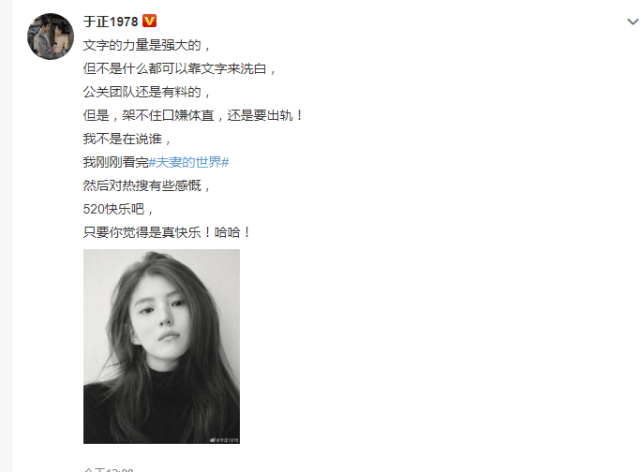This screenshot has width=641, height=472.
Task: Click the line 我不是在说谁
Action: [127, 139]
